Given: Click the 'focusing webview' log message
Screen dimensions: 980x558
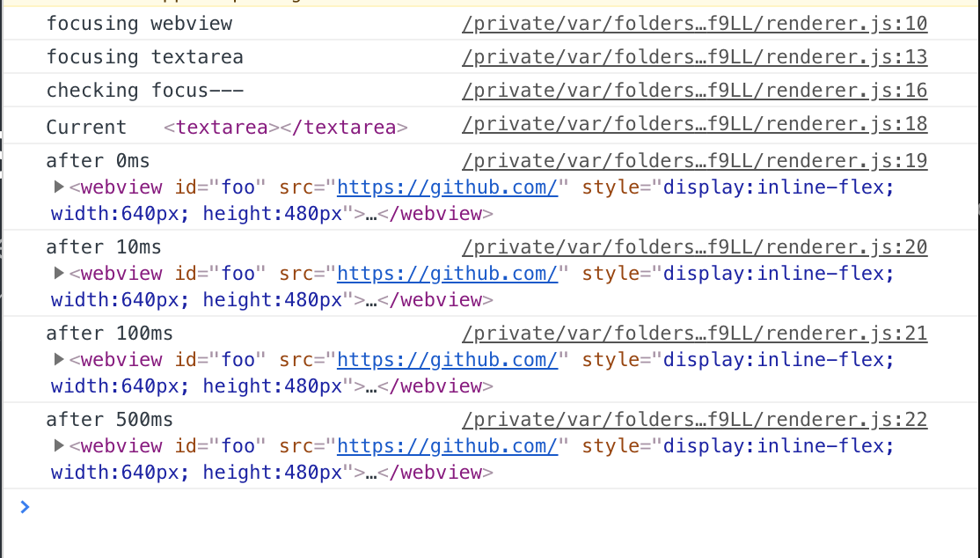Looking at the screenshot, I should pos(139,24).
